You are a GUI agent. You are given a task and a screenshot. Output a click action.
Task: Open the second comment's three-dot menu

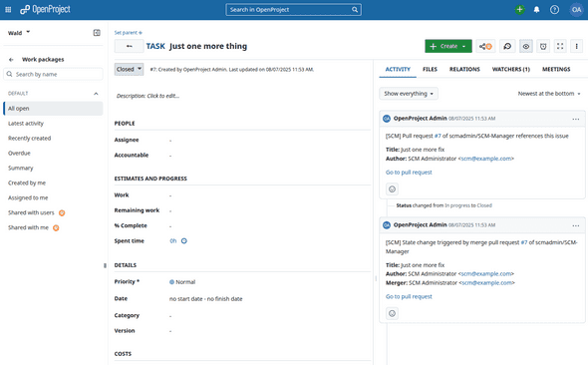(576, 225)
